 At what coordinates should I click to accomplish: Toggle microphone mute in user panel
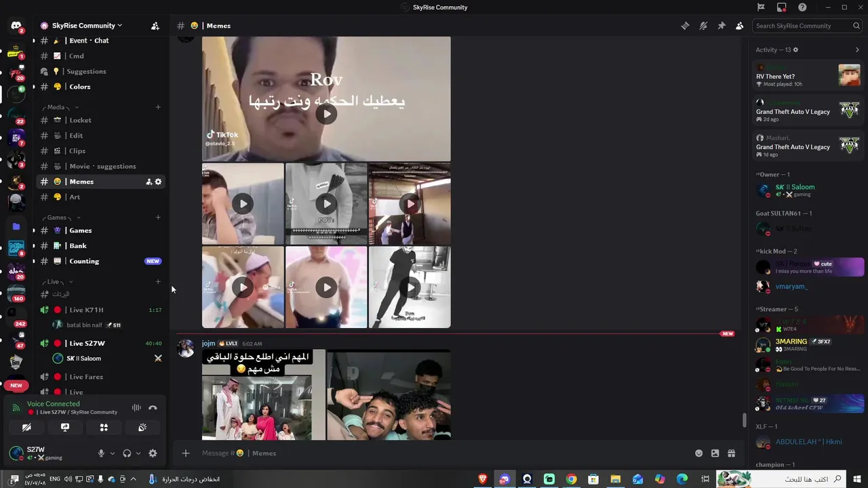click(101, 453)
